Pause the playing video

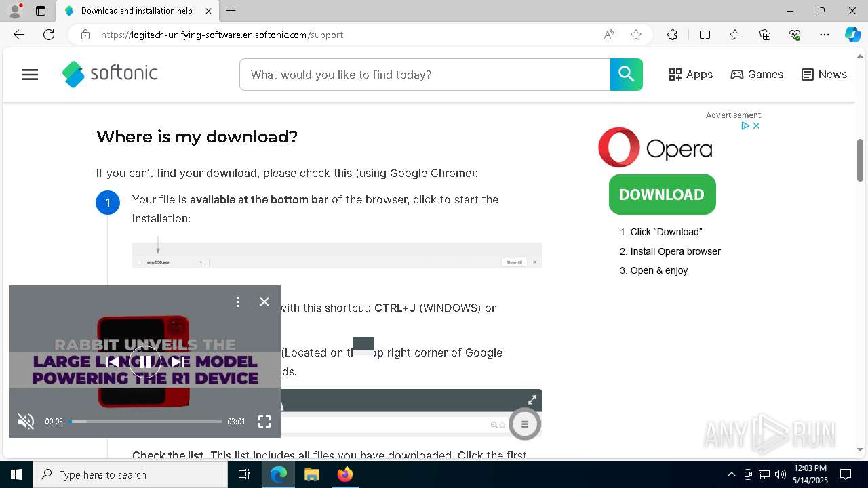point(145,362)
